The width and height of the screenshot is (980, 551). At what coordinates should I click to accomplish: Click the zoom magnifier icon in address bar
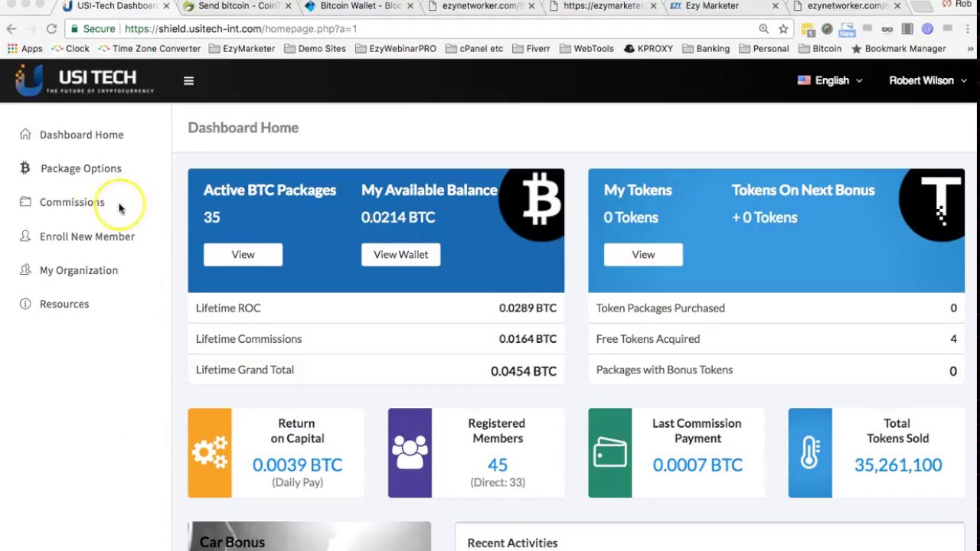pos(763,28)
